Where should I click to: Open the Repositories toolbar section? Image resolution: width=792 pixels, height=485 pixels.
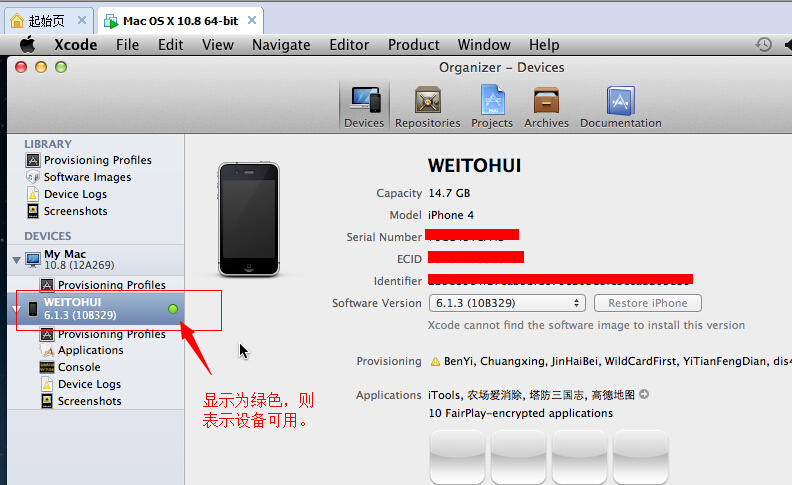click(427, 107)
